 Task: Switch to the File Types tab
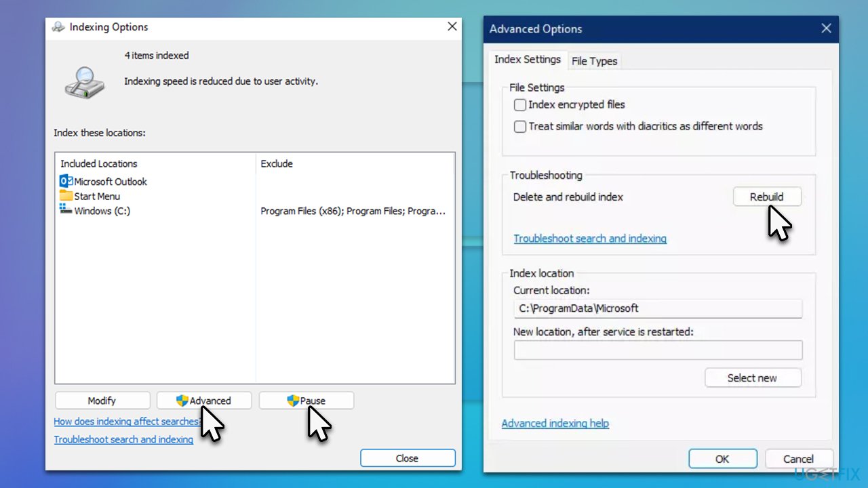click(x=594, y=61)
